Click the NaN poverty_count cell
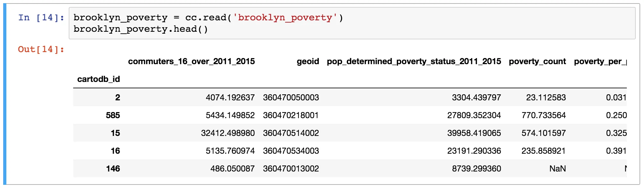644x188 pixels. tap(557, 169)
